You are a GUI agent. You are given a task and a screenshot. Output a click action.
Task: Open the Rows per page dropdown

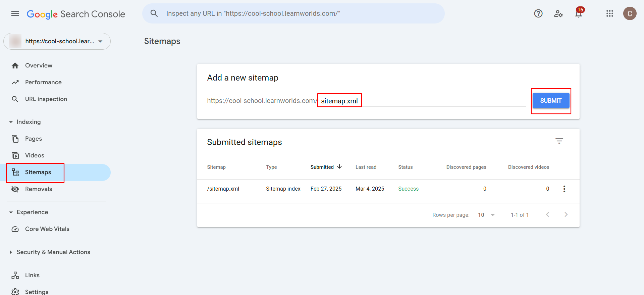click(486, 215)
